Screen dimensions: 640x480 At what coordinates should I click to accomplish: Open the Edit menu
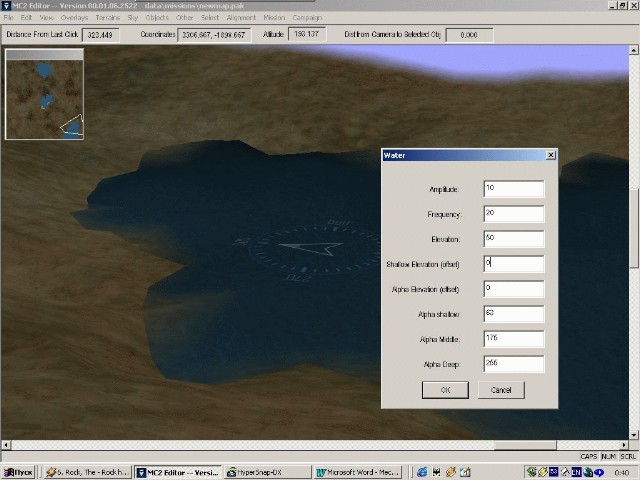point(26,18)
